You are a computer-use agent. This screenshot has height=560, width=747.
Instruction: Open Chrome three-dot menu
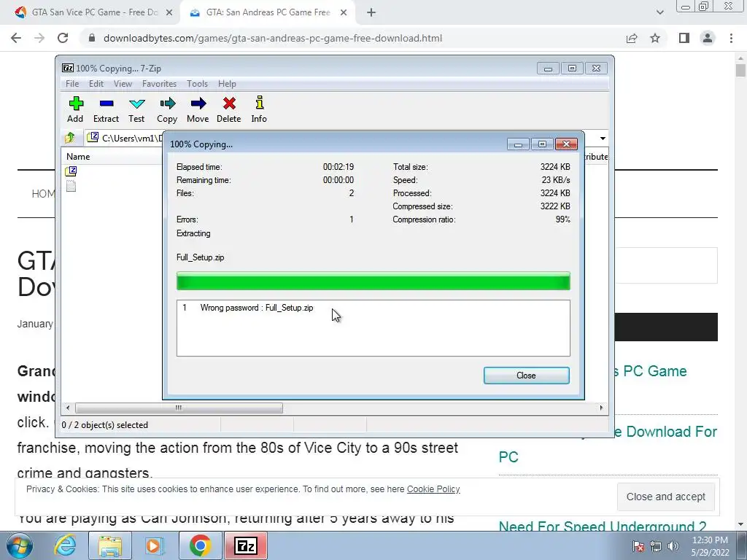tap(731, 38)
